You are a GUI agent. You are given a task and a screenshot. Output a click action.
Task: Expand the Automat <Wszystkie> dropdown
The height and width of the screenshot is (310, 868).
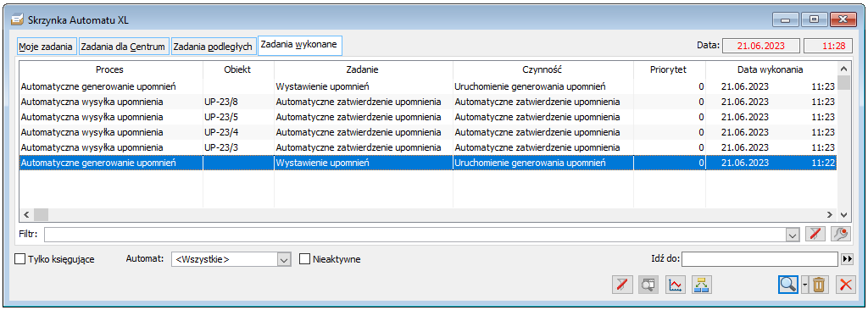coord(284,259)
